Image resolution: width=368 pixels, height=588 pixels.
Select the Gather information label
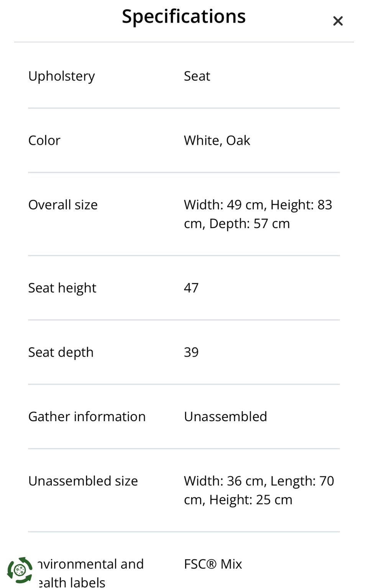(x=87, y=417)
